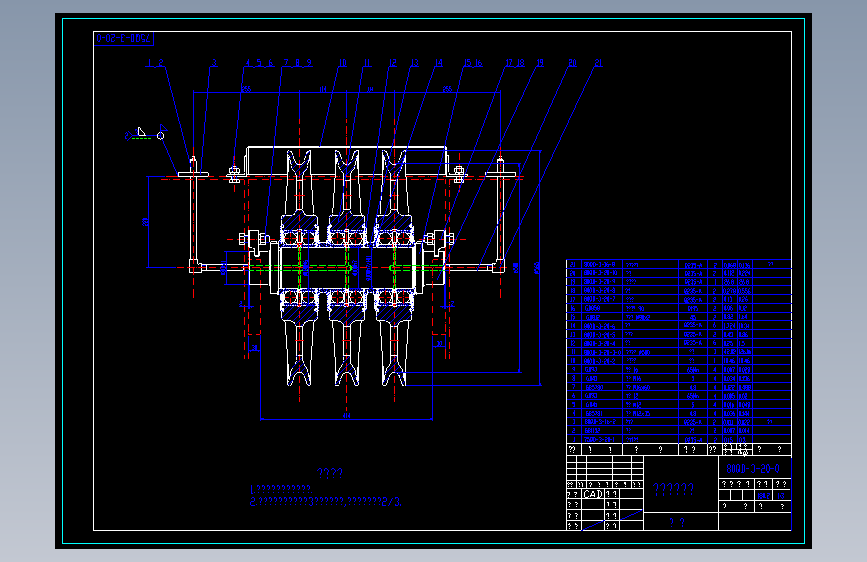Click the mirrored 7500-3-20-0 label box

pyautogui.click(x=124, y=38)
